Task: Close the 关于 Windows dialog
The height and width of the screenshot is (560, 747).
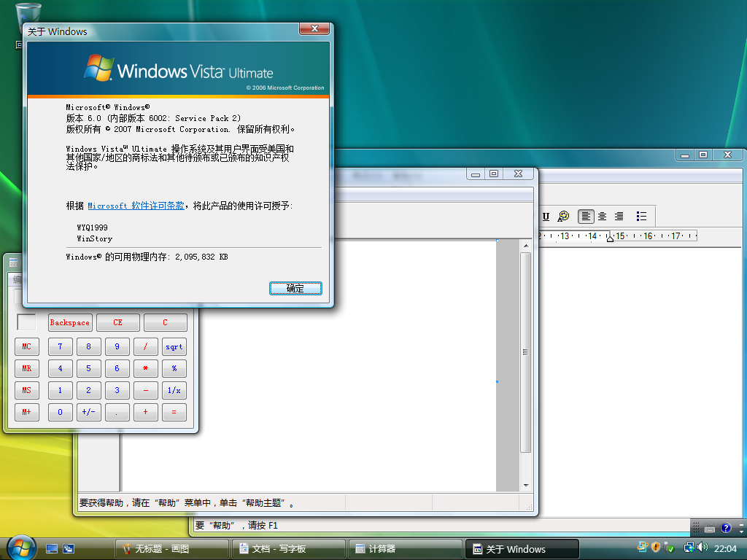Action: pyautogui.click(x=314, y=28)
